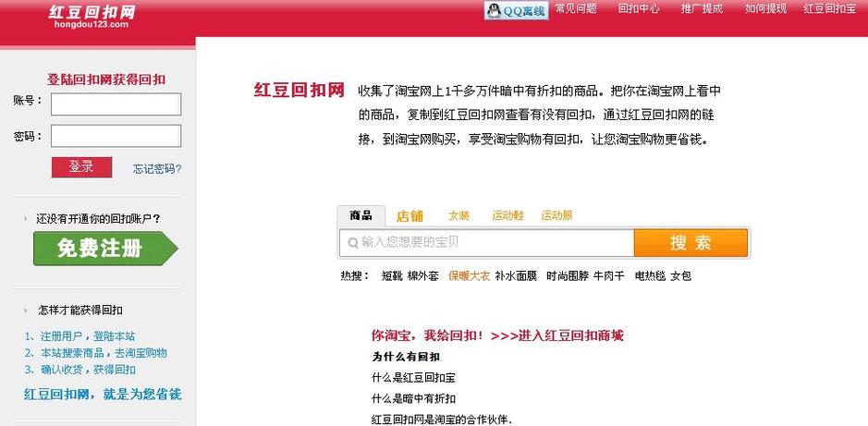Click hot search term 短靴

coord(392,276)
